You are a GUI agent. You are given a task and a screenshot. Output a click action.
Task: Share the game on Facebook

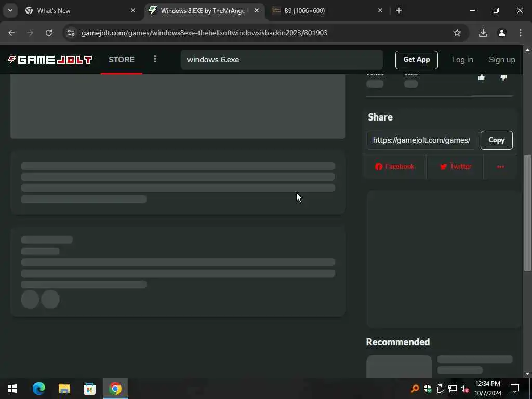(x=395, y=167)
